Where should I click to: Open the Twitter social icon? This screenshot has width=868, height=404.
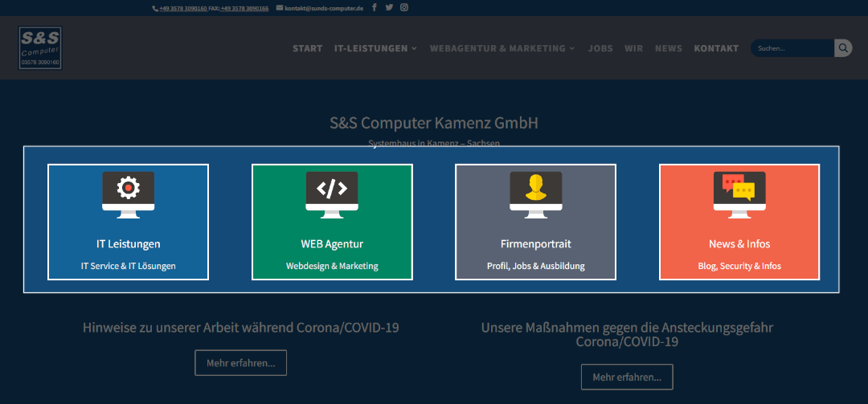tap(389, 8)
